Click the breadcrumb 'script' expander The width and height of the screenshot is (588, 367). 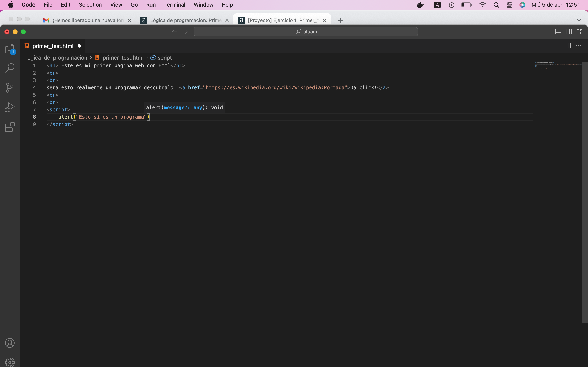[x=165, y=57]
